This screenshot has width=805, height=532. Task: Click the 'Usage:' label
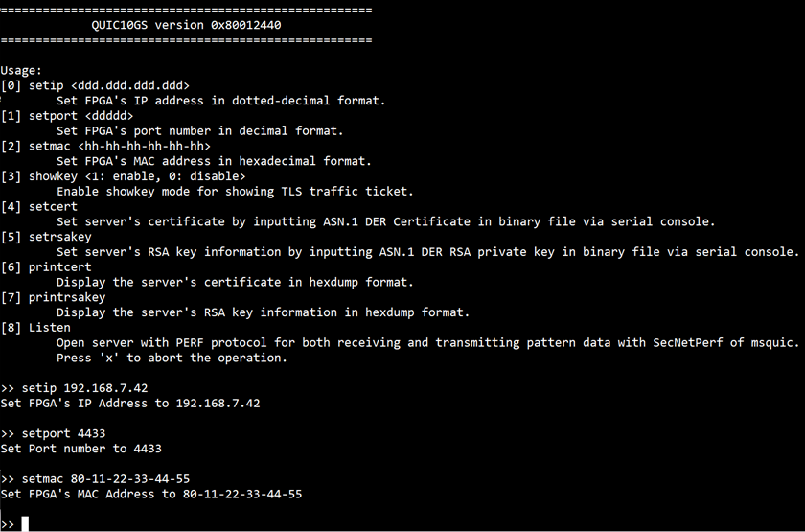coord(21,70)
